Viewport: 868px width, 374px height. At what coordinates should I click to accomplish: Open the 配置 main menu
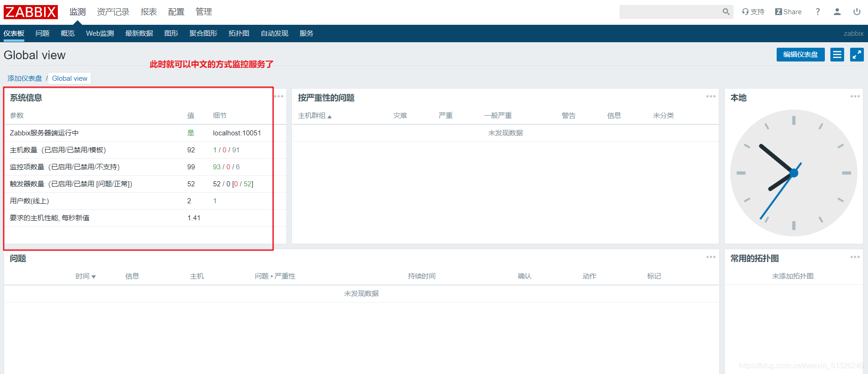coord(176,12)
